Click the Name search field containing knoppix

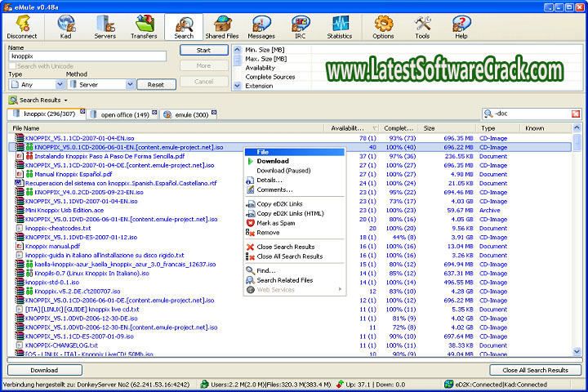(x=87, y=56)
